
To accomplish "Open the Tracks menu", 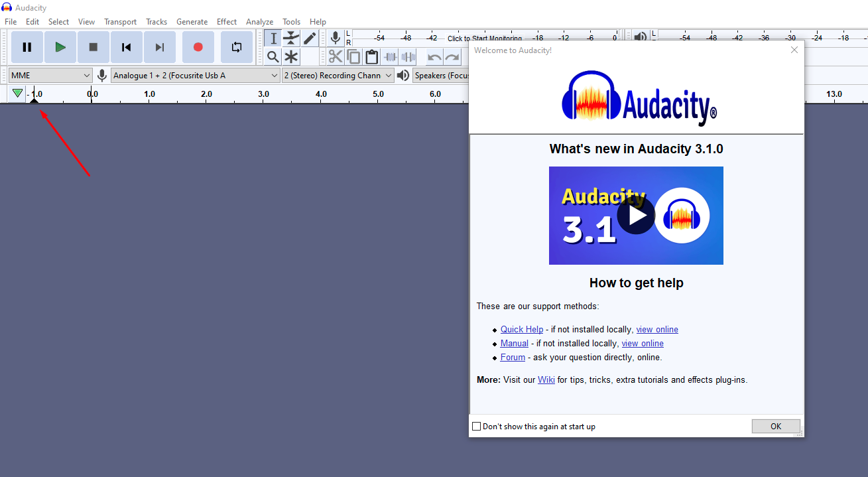I will [x=156, y=22].
